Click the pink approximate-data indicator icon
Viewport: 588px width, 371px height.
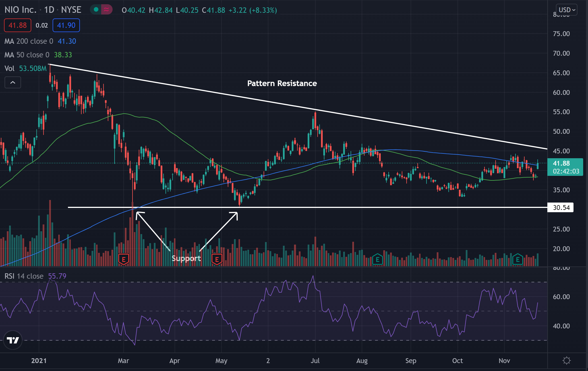click(x=107, y=10)
